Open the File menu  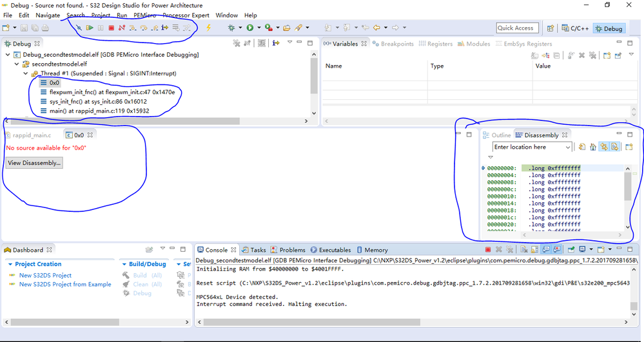pos(7,15)
